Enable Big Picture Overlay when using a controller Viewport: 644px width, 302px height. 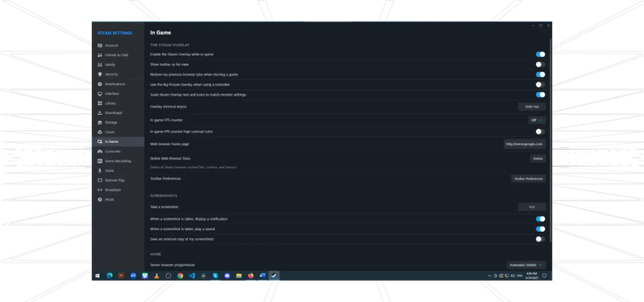pyautogui.click(x=540, y=85)
